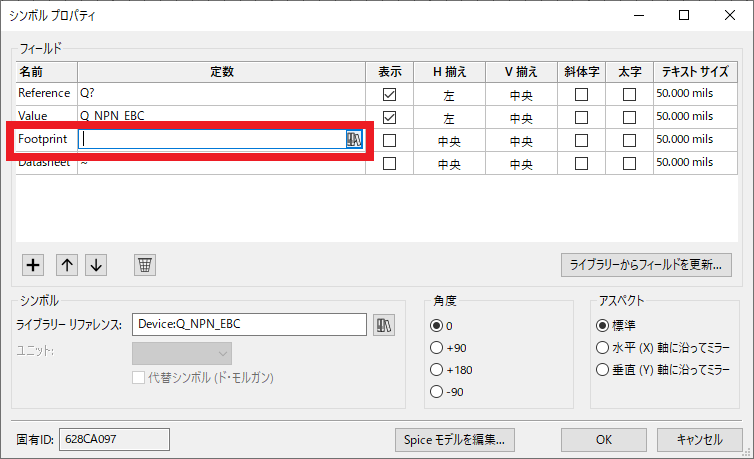This screenshot has height=459, width=754.
Task: Move field up with up arrow
Action: [67, 265]
